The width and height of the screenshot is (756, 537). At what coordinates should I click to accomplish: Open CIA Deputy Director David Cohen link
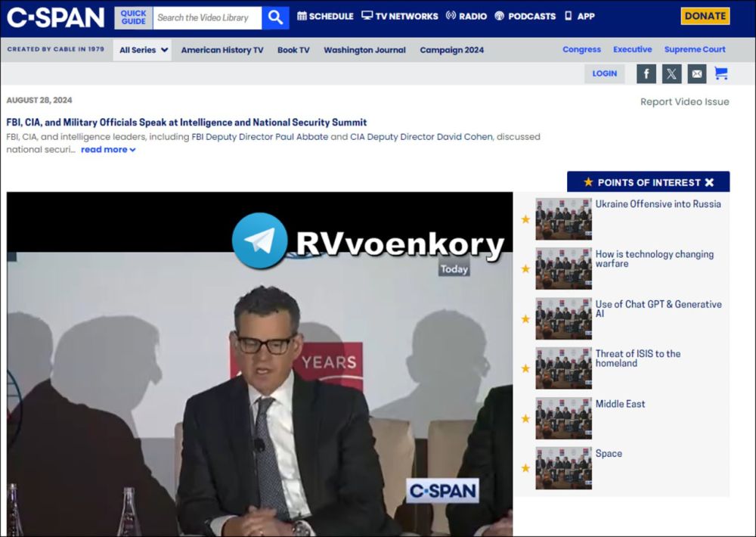coord(421,137)
